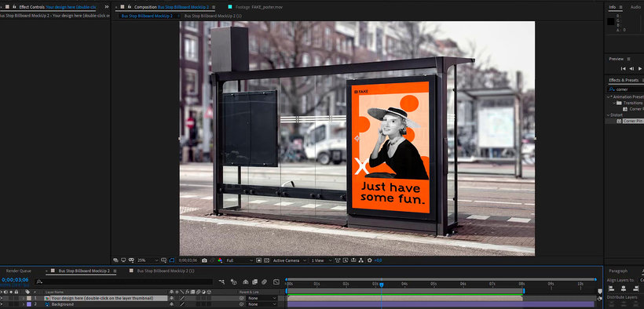Click label color swatch of 'Your design here' layer

(x=29, y=298)
